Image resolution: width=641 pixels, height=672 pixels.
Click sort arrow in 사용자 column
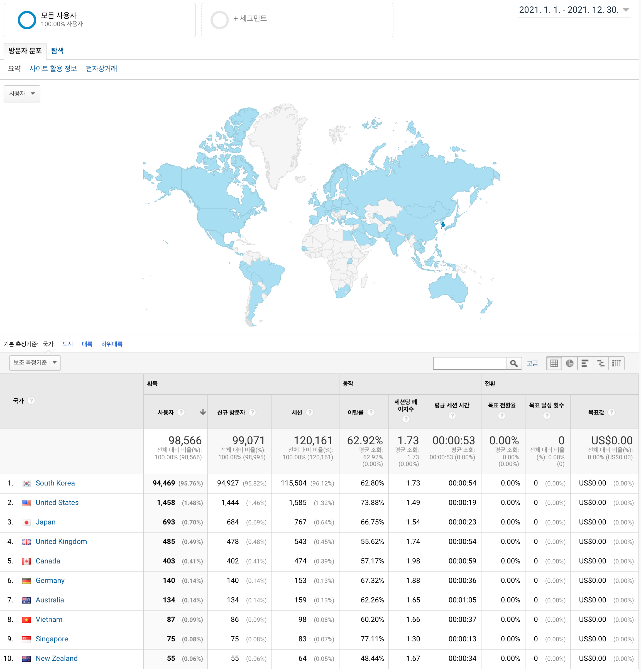(x=203, y=412)
